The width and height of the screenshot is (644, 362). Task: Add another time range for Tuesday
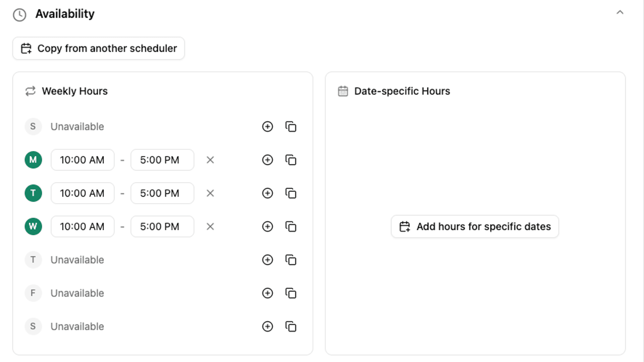(x=267, y=193)
